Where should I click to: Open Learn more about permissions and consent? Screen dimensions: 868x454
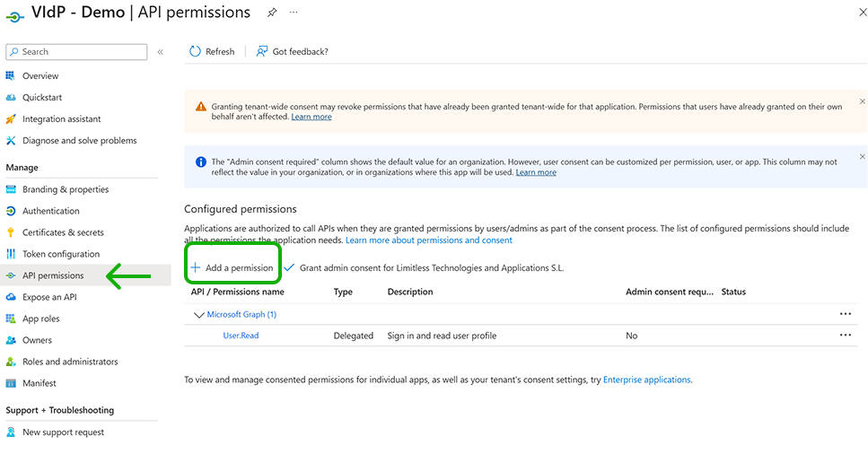[x=429, y=240]
